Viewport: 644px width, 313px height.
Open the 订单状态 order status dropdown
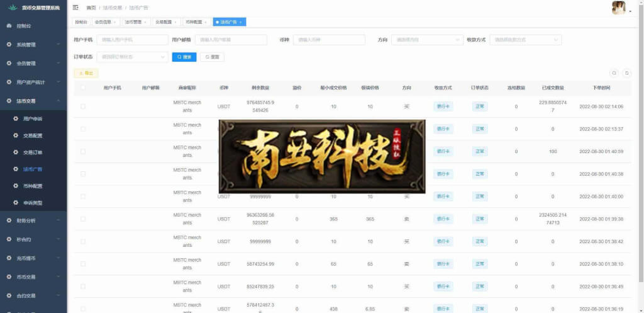132,57
